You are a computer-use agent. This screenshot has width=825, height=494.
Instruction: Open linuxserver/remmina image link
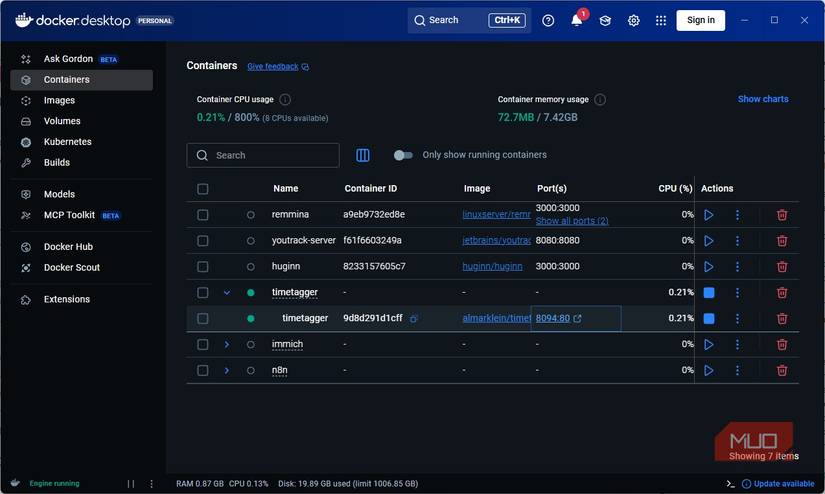(x=496, y=215)
